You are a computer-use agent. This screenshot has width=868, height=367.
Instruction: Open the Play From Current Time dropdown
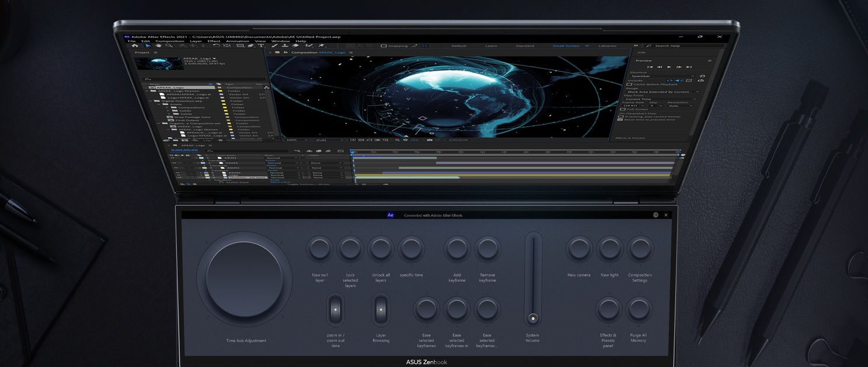(x=661, y=99)
